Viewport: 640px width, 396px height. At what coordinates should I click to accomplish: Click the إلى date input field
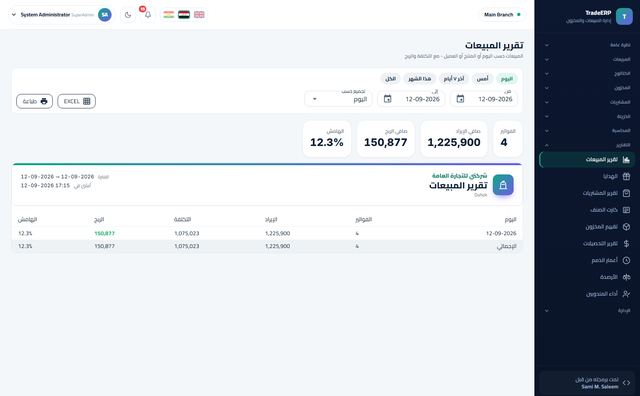coord(411,99)
